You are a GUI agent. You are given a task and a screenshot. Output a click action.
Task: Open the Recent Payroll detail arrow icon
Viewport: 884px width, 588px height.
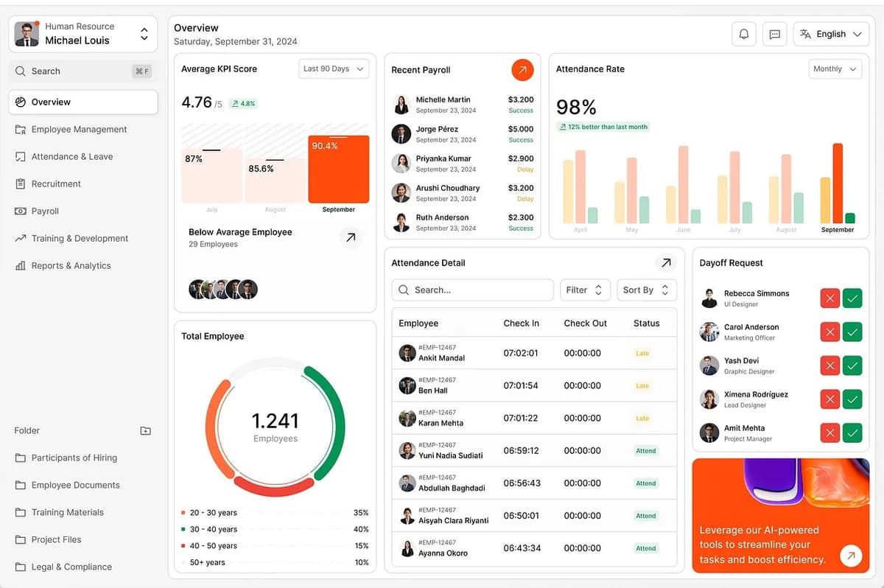(522, 69)
